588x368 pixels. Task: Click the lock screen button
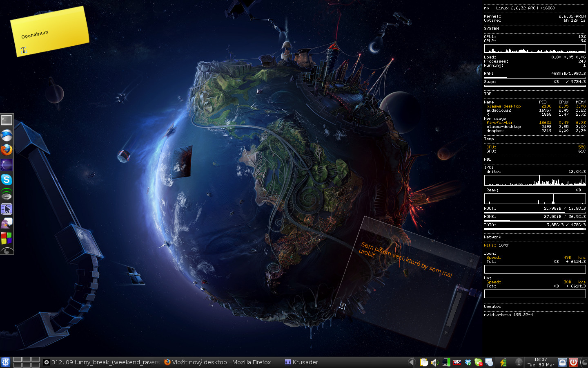[x=562, y=362]
